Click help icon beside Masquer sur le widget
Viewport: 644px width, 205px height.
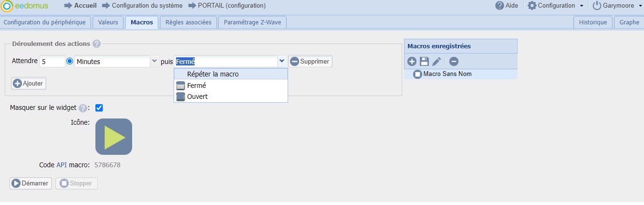coord(83,108)
